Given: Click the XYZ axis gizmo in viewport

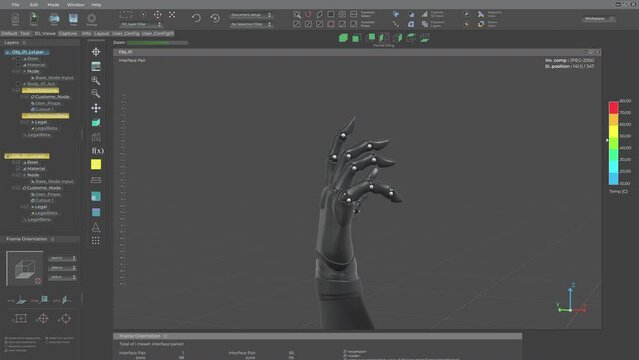Looking at the screenshot, I should (x=571, y=298).
